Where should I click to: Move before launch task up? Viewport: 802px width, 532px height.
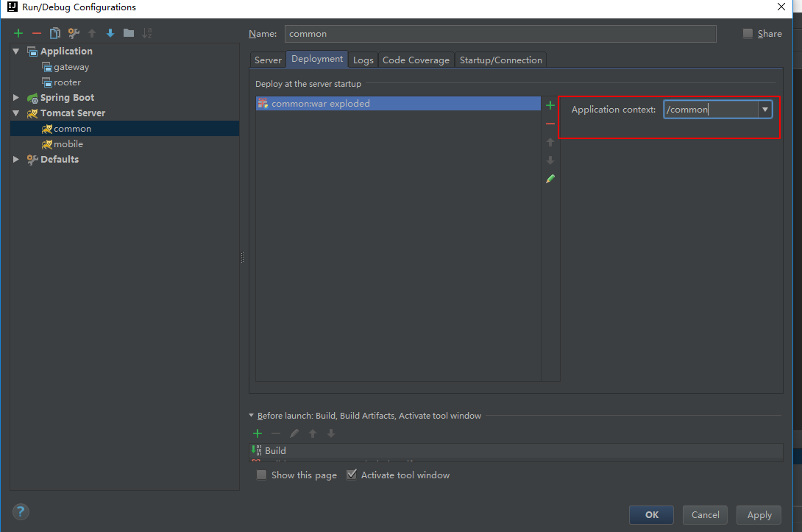pyautogui.click(x=313, y=433)
